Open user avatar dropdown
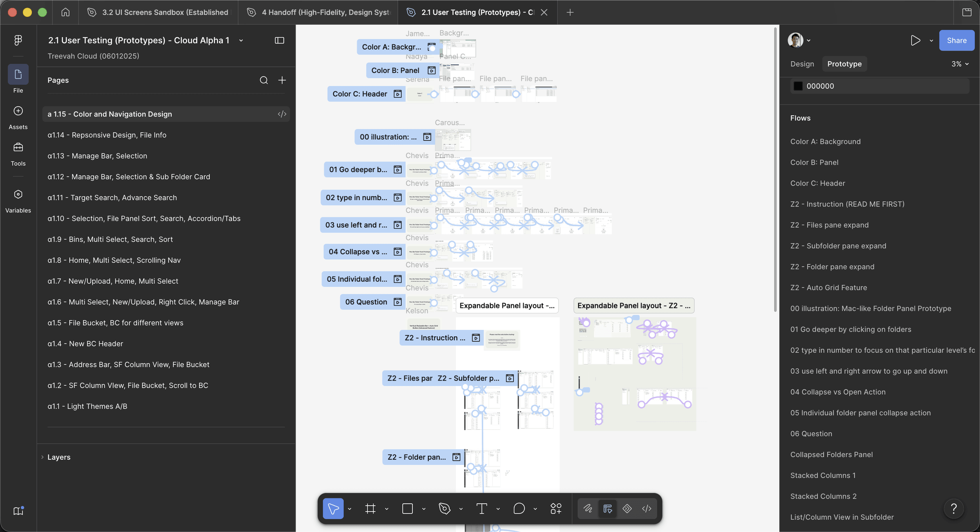This screenshot has height=532, width=980. (799, 40)
